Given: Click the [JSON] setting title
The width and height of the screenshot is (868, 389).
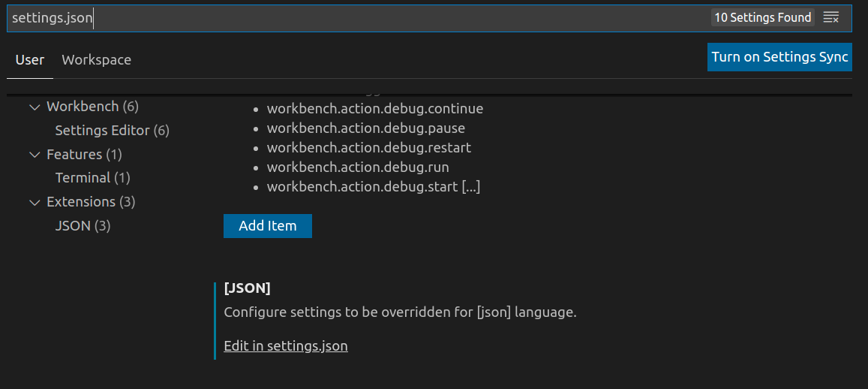Looking at the screenshot, I should pos(247,288).
